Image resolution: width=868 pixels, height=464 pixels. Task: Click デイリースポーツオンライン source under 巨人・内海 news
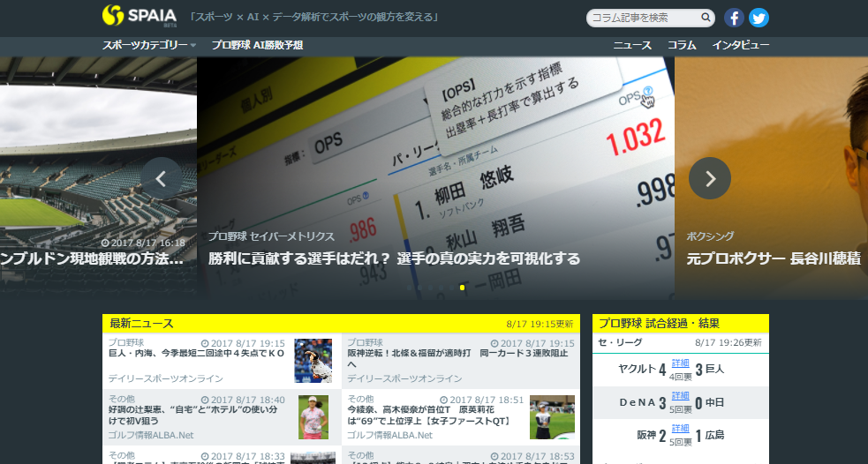(x=165, y=378)
